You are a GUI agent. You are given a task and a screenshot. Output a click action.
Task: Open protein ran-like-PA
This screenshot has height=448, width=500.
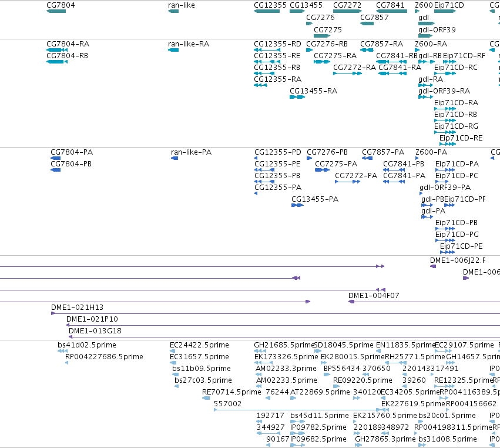(191, 152)
